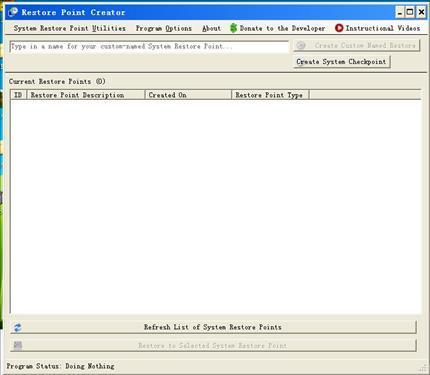Click Create System Checkpoint button
Screen dimensions: 430x375
click(342, 62)
